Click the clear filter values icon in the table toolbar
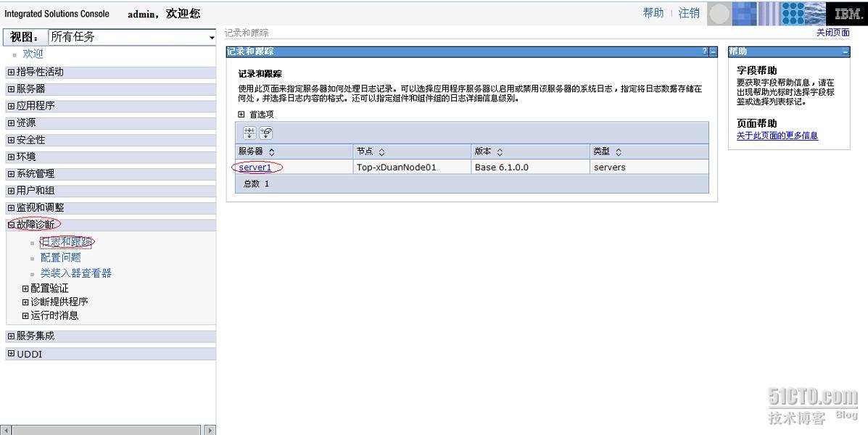 265,133
